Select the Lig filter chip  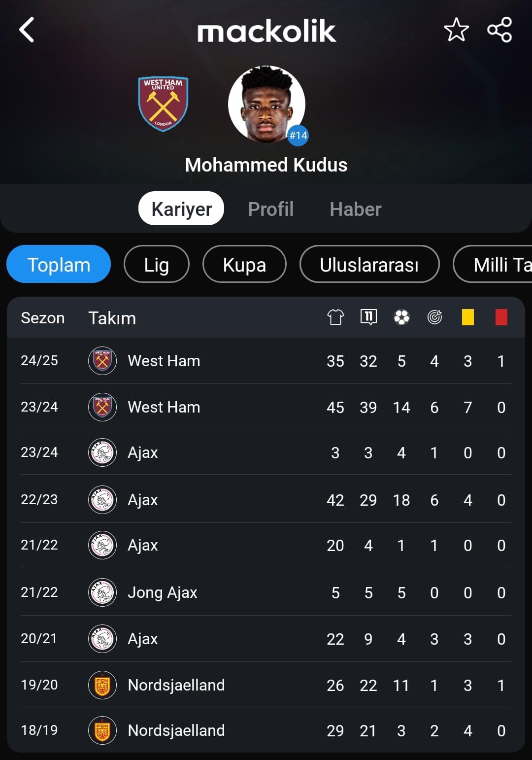pos(157,264)
